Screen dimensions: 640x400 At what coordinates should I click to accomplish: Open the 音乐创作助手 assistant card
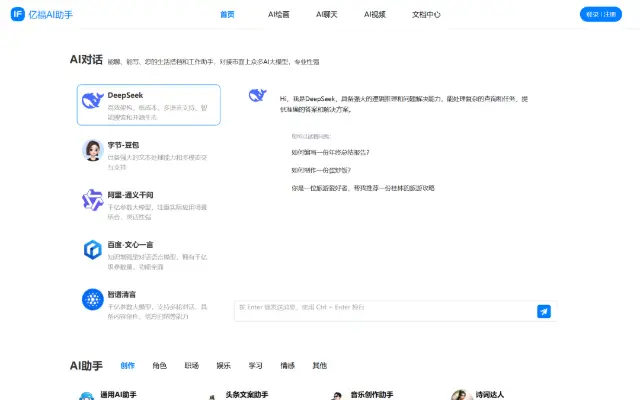click(x=372, y=395)
